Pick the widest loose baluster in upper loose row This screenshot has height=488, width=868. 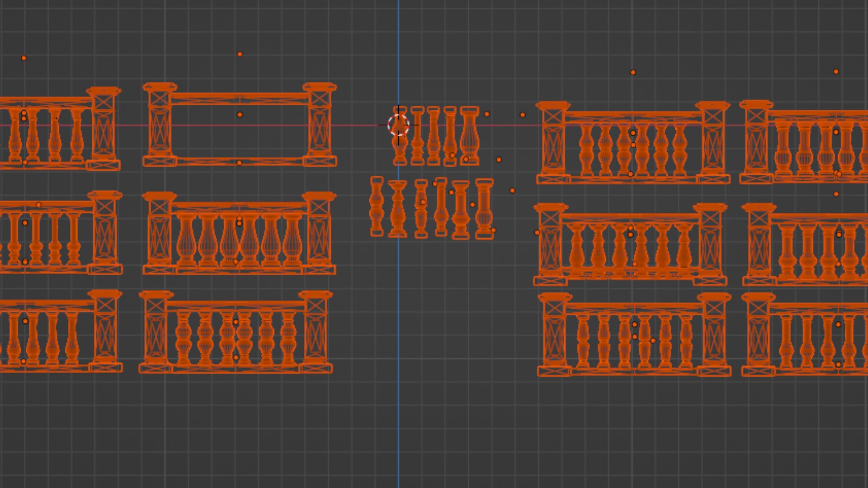pos(470,136)
